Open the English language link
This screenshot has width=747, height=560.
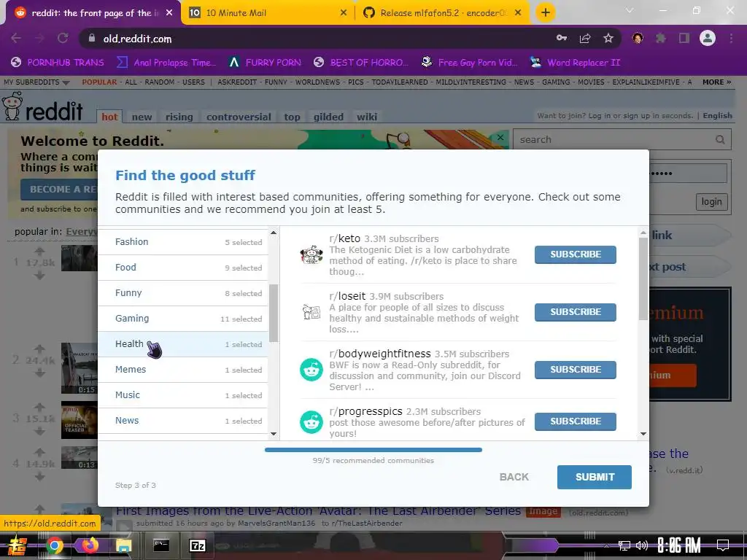pos(718,115)
